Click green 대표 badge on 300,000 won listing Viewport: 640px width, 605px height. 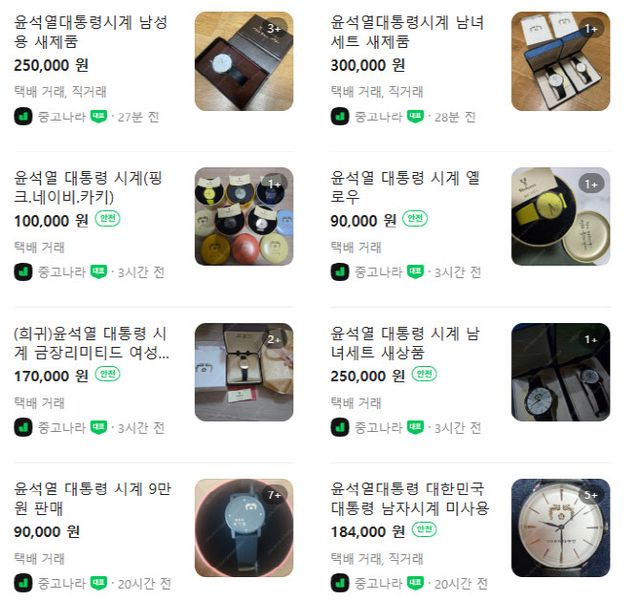pos(416,117)
